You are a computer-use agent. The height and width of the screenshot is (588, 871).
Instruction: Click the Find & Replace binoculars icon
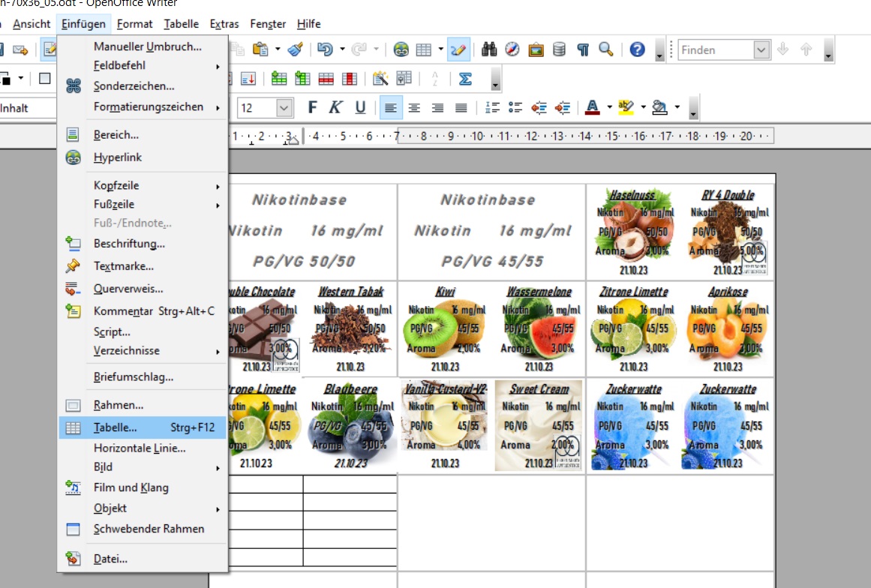click(489, 50)
